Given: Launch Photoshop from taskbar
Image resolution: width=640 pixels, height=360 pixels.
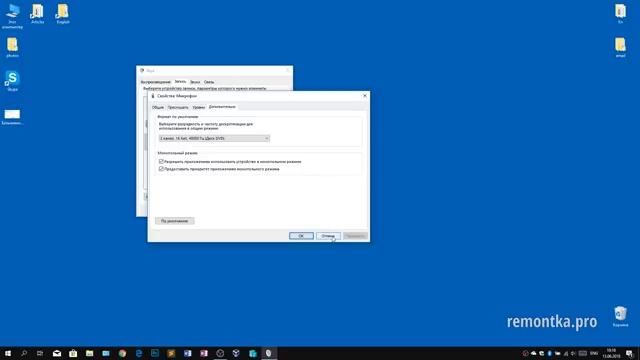Looking at the screenshot, I should coord(155,353).
